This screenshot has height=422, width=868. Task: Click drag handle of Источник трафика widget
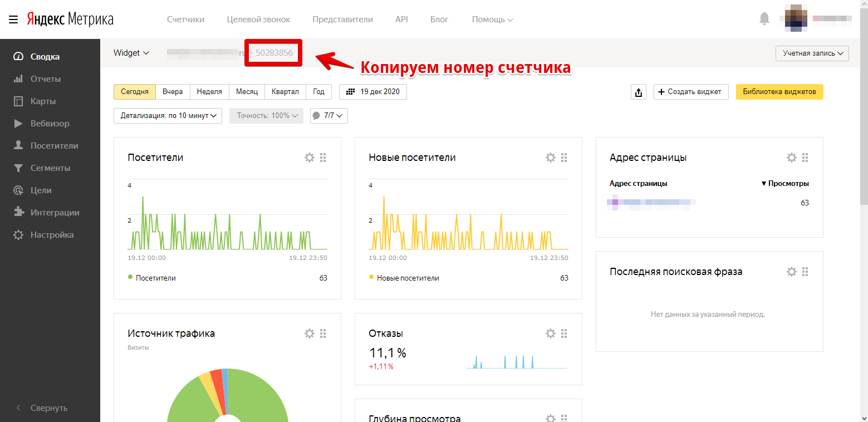323,333
